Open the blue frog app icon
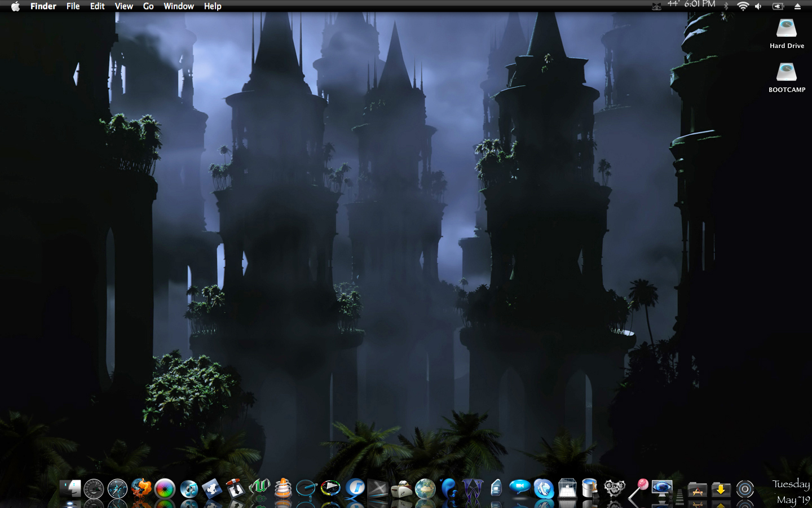The height and width of the screenshot is (508, 812). 212,488
